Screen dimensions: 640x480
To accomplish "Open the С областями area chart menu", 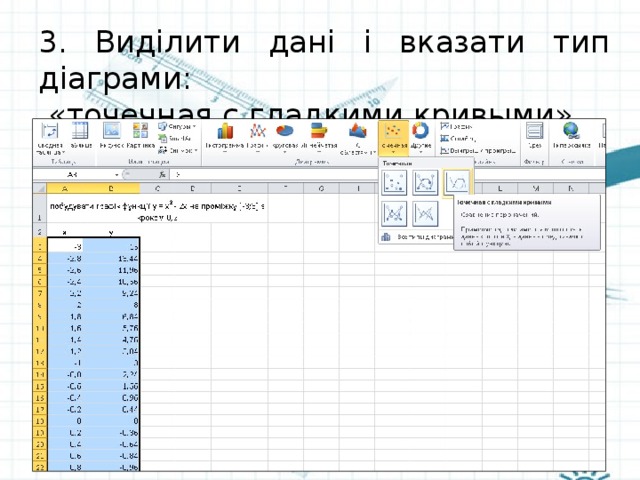I will pyautogui.click(x=358, y=139).
